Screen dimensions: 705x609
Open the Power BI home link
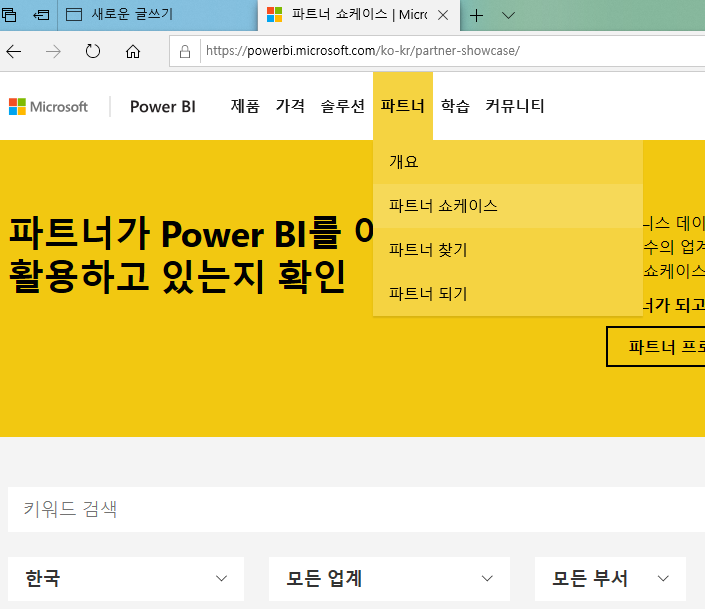pos(163,107)
